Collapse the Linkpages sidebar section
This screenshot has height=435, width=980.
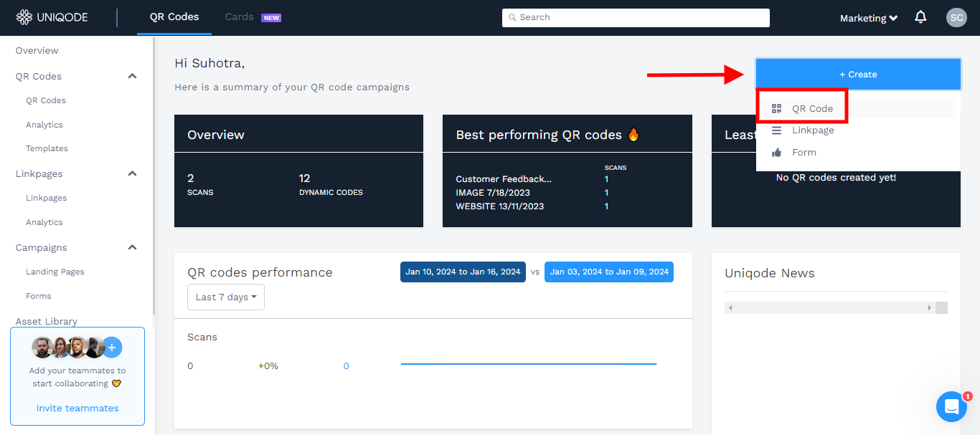click(x=132, y=173)
